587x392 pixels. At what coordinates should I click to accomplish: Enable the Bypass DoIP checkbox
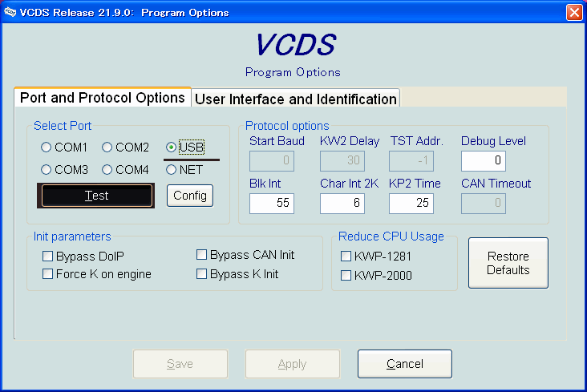click(x=47, y=256)
